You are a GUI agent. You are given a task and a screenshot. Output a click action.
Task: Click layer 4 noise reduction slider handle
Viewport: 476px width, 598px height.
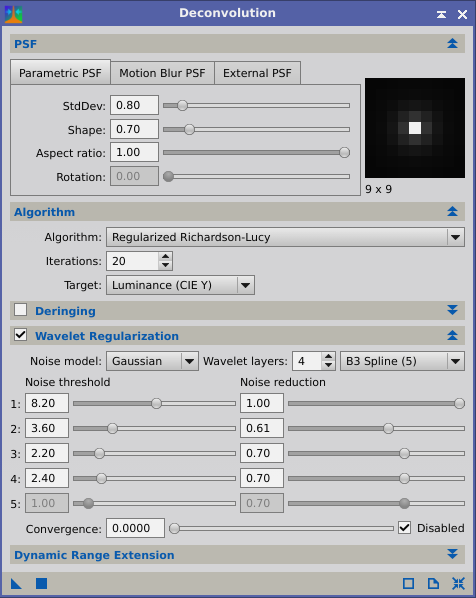[x=404, y=478]
